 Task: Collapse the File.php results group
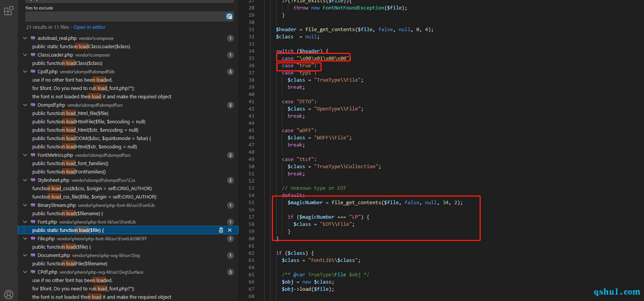[25, 238]
